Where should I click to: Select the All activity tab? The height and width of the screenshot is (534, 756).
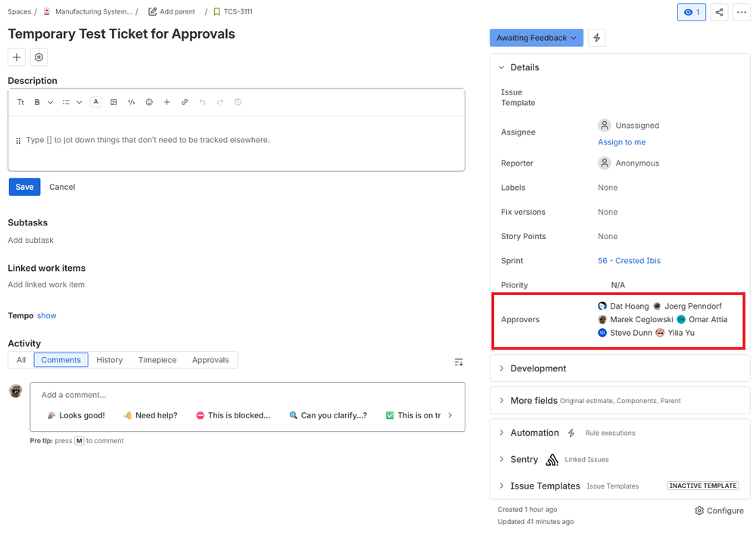[21, 360]
